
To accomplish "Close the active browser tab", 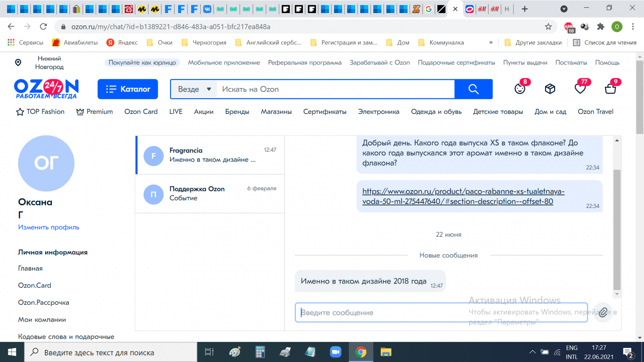I will 455,9.
